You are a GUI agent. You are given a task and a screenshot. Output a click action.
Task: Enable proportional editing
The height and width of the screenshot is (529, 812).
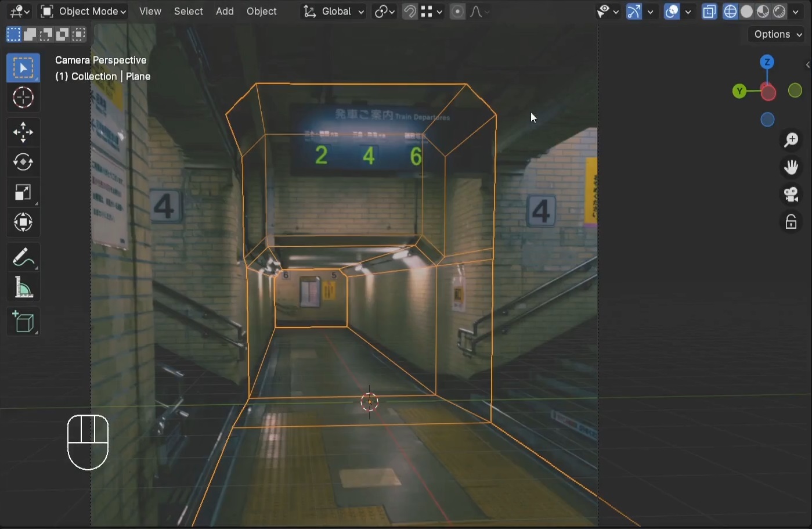458,11
